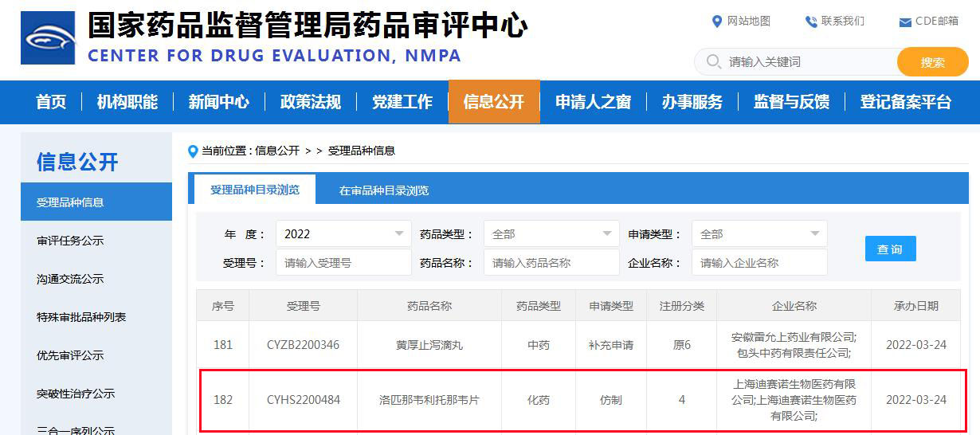Click the 网站地图 map pin icon
The image size is (980, 435).
[x=716, y=22]
